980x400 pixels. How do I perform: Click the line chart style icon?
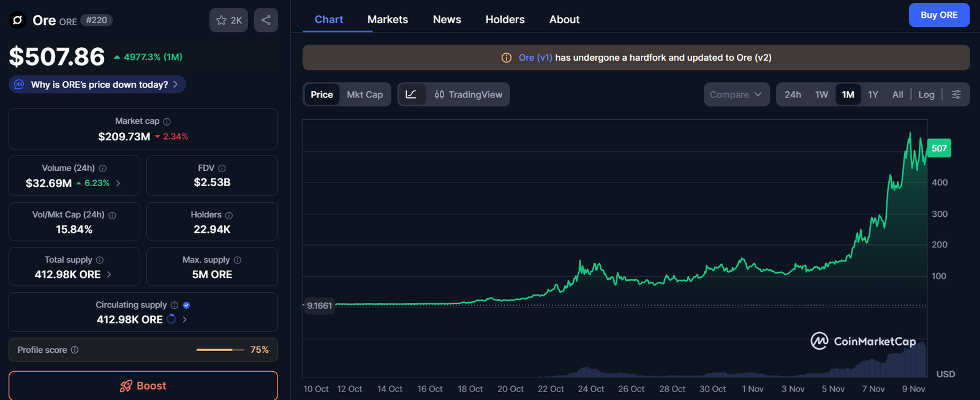pyautogui.click(x=411, y=94)
